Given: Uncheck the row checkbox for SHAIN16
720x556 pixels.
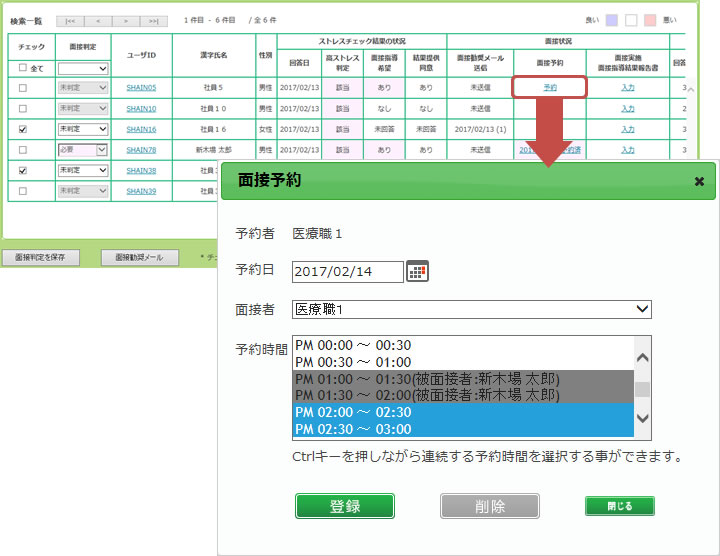Looking at the screenshot, I should [x=22, y=129].
